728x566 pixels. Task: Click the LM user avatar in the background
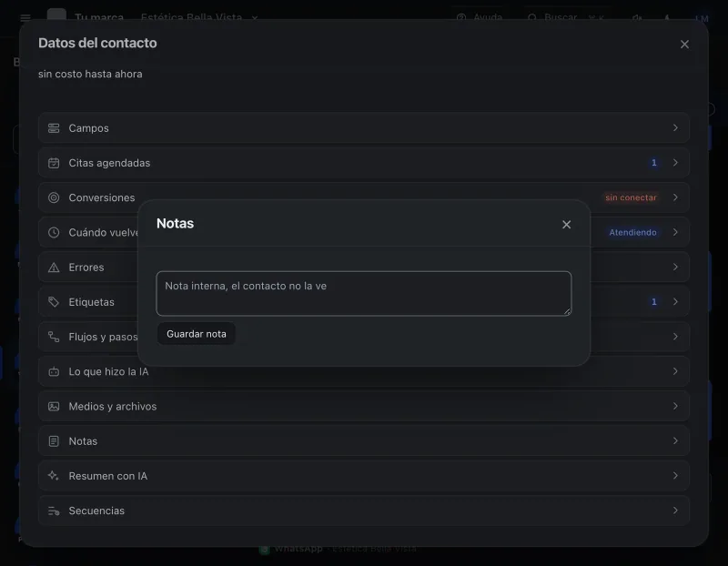point(702,18)
